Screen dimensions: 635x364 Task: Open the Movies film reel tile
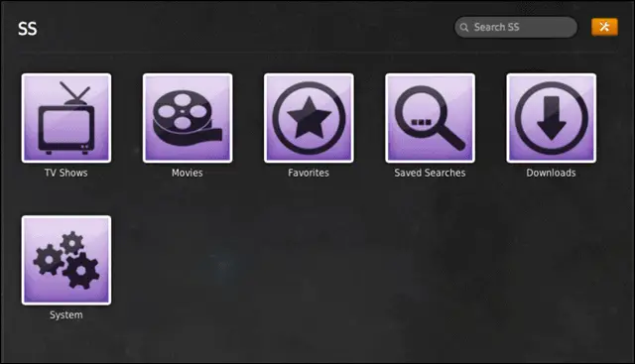(188, 118)
